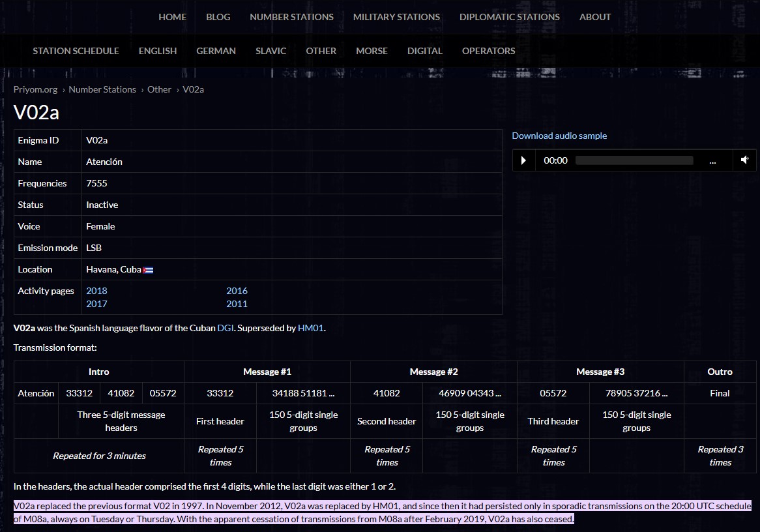This screenshot has height=532, width=760.
Task: Open the Military Stations menu
Action: coord(396,17)
